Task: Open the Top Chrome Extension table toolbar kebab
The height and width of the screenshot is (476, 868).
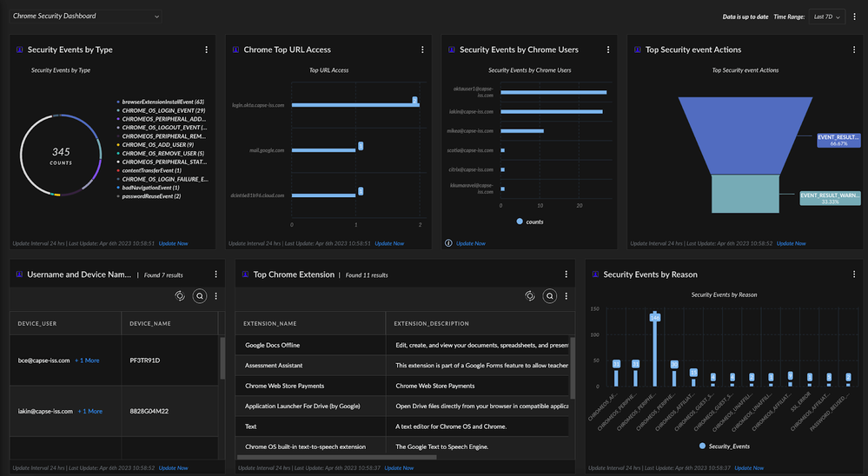Action: (566, 296)
